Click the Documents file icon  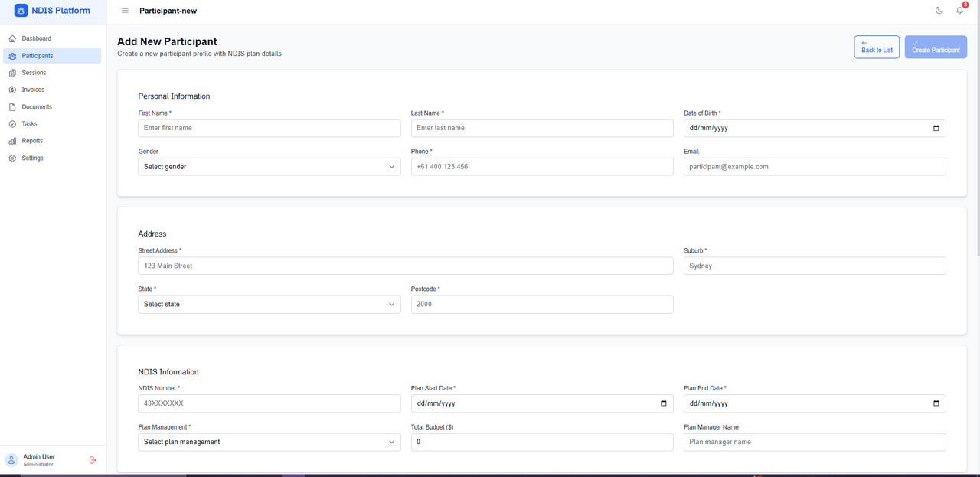point(12,107)
